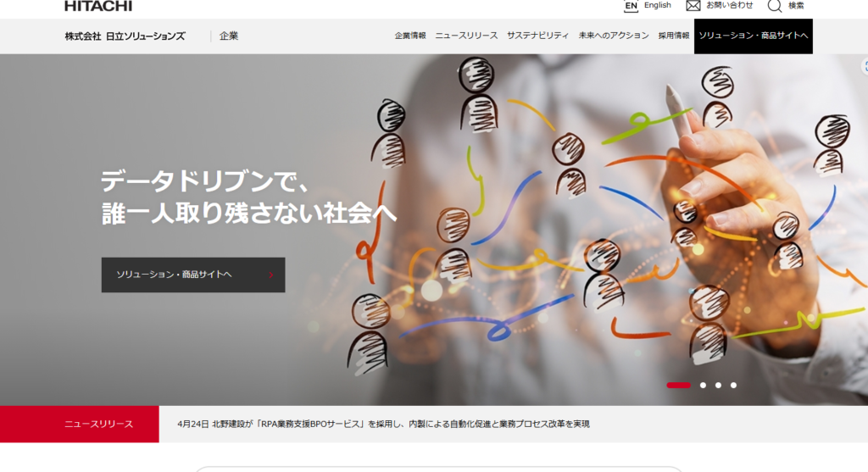Click partial icon at hero's right edge

864,66
